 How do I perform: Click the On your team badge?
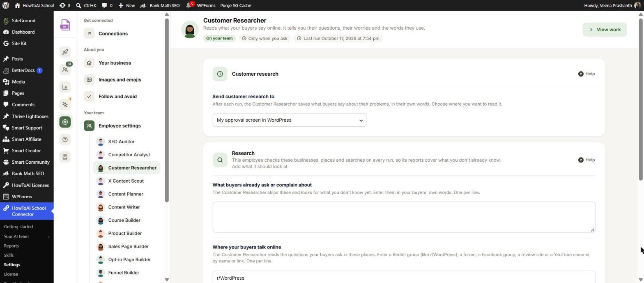point(219,38)
